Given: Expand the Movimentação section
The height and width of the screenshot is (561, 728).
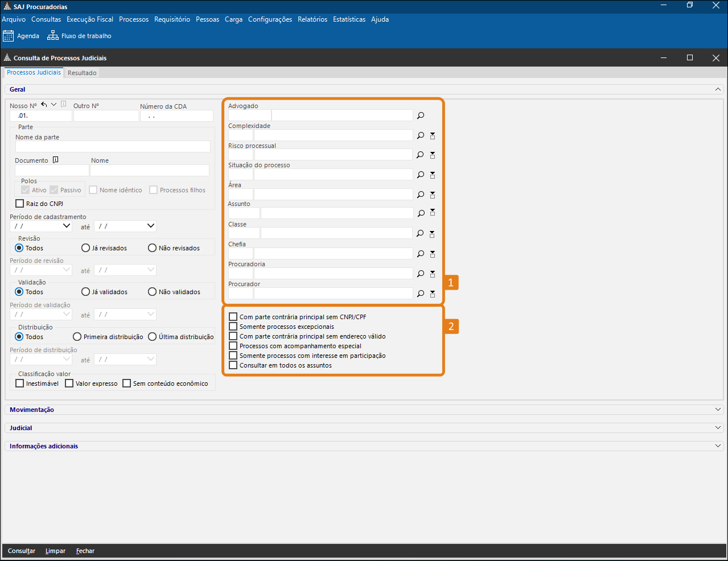Looking at the screenshot, I should [x=718, y=410].
